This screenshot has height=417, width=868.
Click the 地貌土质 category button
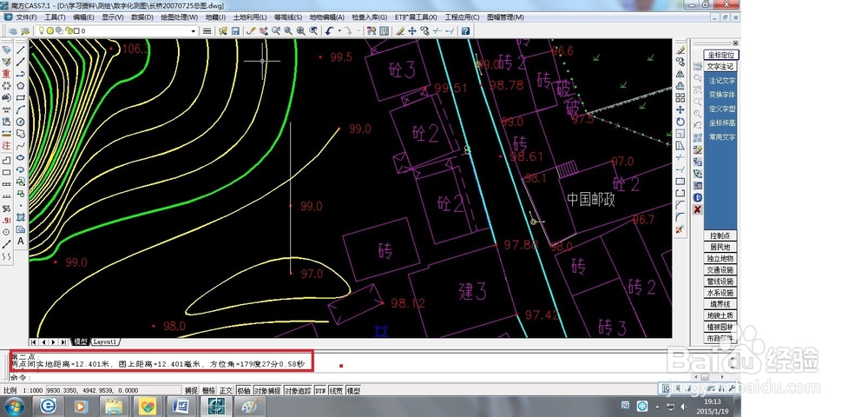pos(720,315)
